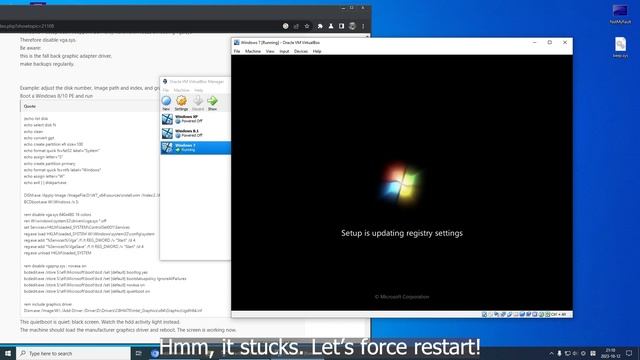640x360 pixels.
Task: Open the Windows Start menu
Action: (x=8, y=353)
